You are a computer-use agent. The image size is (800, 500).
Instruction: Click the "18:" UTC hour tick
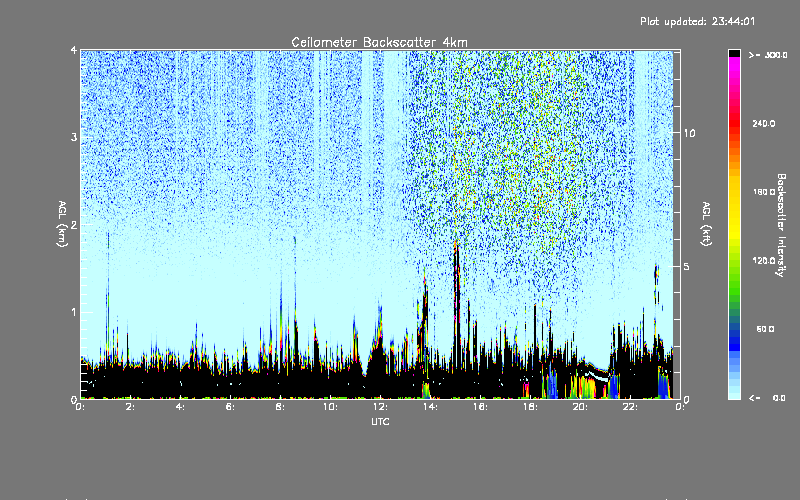[530, 407]
